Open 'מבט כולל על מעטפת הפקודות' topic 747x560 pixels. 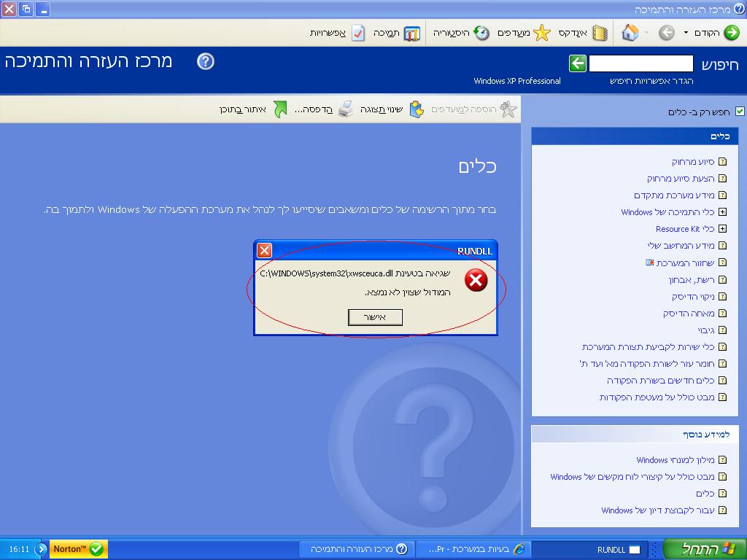pos(657,397)
